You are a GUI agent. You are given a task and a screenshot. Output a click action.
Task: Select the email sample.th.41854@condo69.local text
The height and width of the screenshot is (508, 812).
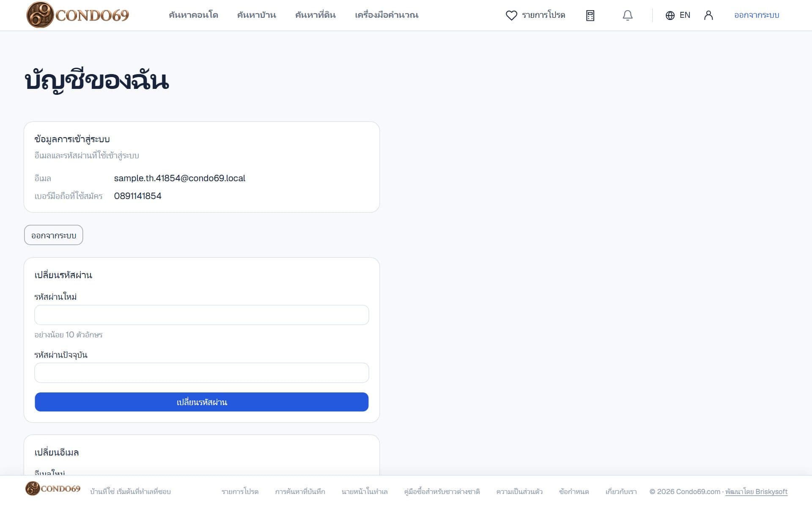pos(180,178)
